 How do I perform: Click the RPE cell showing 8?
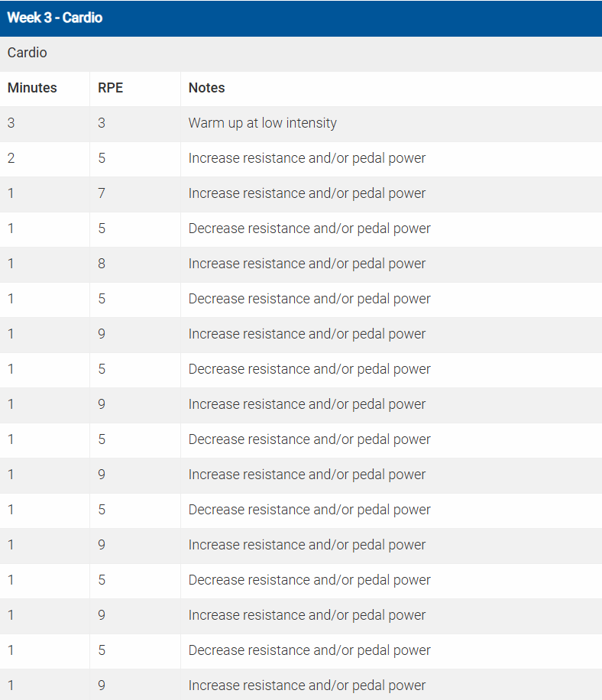102,264
